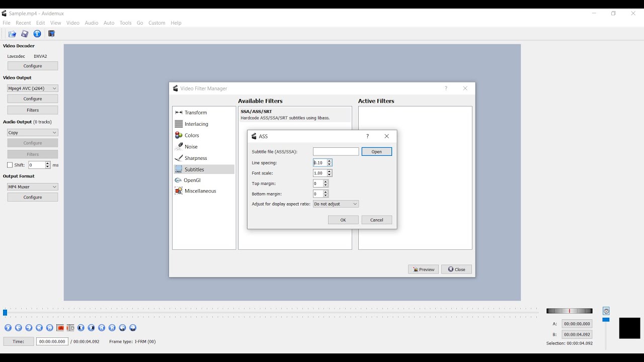This screenshot has height=362, width=644.
Task: Show file information via blue info icon
Action: (37, 34)
